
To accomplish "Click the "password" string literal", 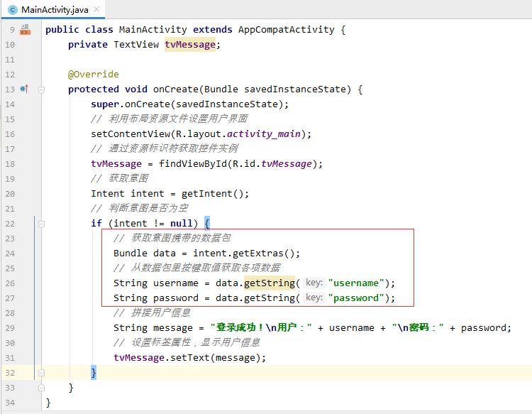I will tap(356, 298).
